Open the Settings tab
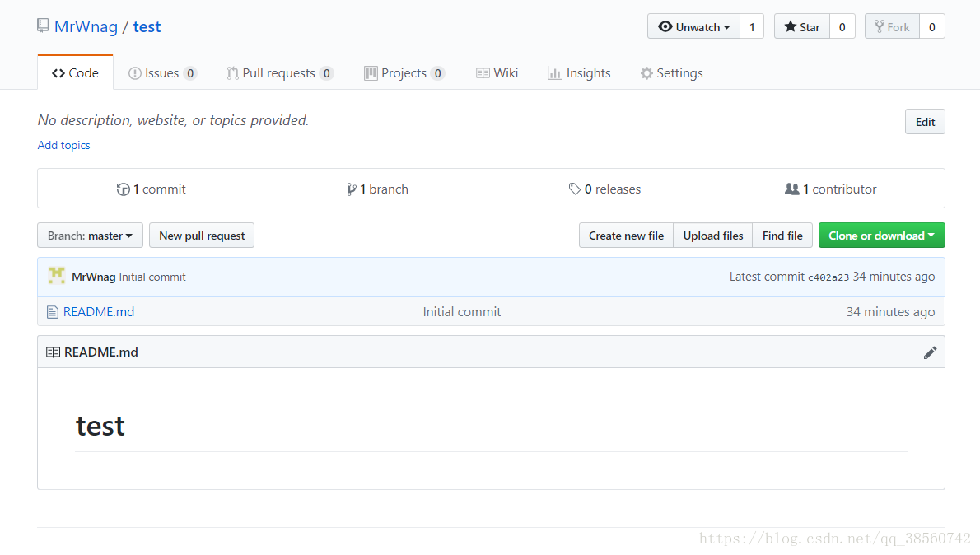The image size is (980, 555). click(671, 73)
